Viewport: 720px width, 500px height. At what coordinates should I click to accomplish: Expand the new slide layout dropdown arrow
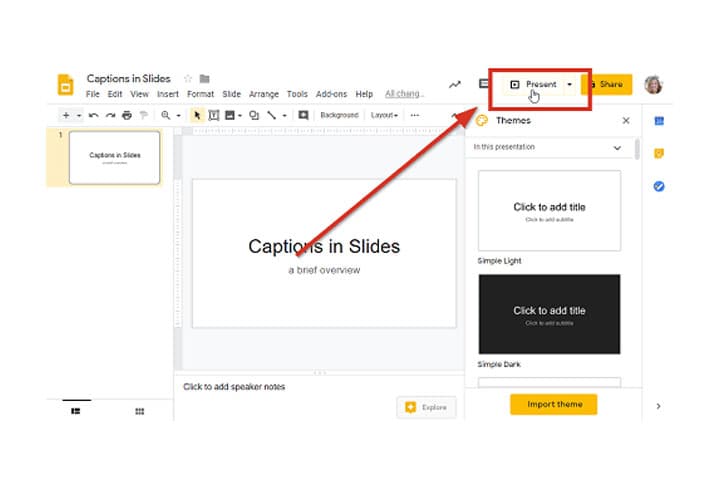(x=79, y=115)
